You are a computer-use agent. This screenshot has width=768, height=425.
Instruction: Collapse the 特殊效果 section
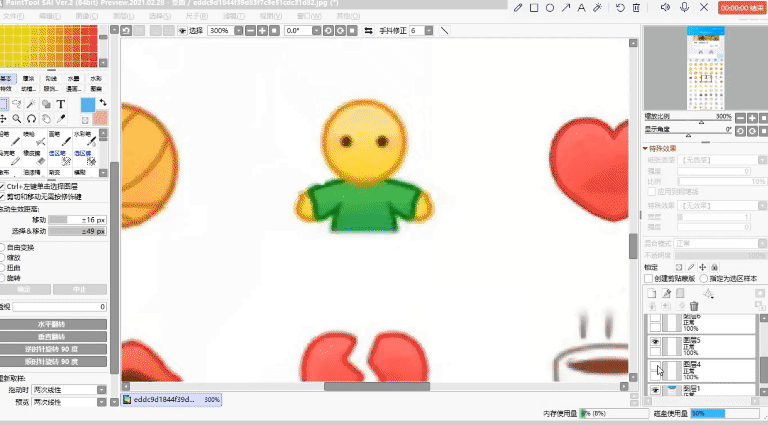(x=646, y=148)
